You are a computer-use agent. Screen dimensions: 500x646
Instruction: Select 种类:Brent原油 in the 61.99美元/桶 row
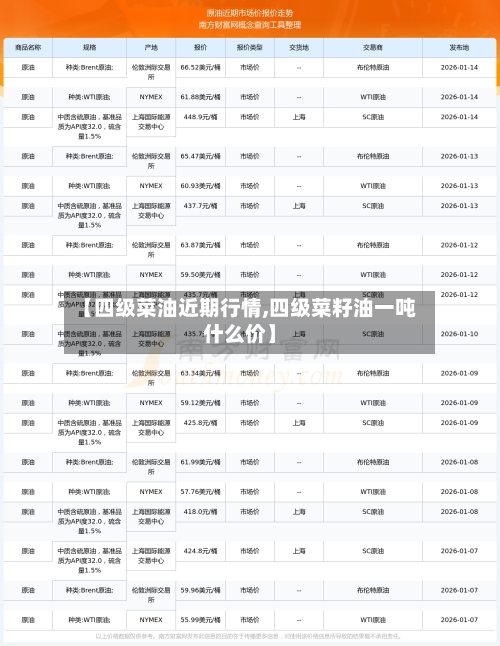click(x=89, y=462)
